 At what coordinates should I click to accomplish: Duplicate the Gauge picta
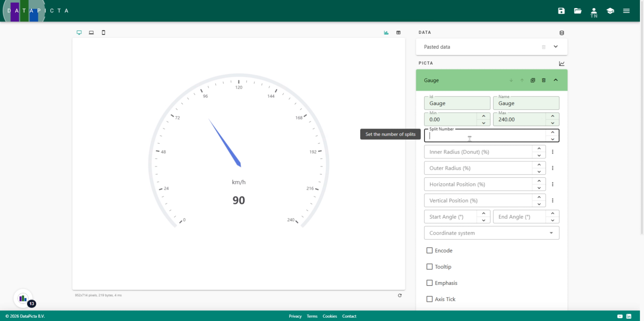[x=533, y=80]
